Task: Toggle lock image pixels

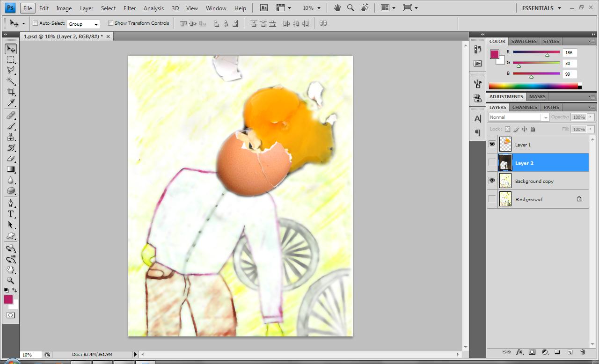Action: 516,129
